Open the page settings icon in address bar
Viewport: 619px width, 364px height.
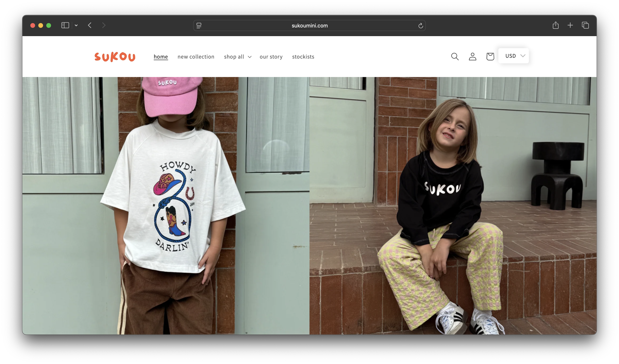click(x=199, y=25)
